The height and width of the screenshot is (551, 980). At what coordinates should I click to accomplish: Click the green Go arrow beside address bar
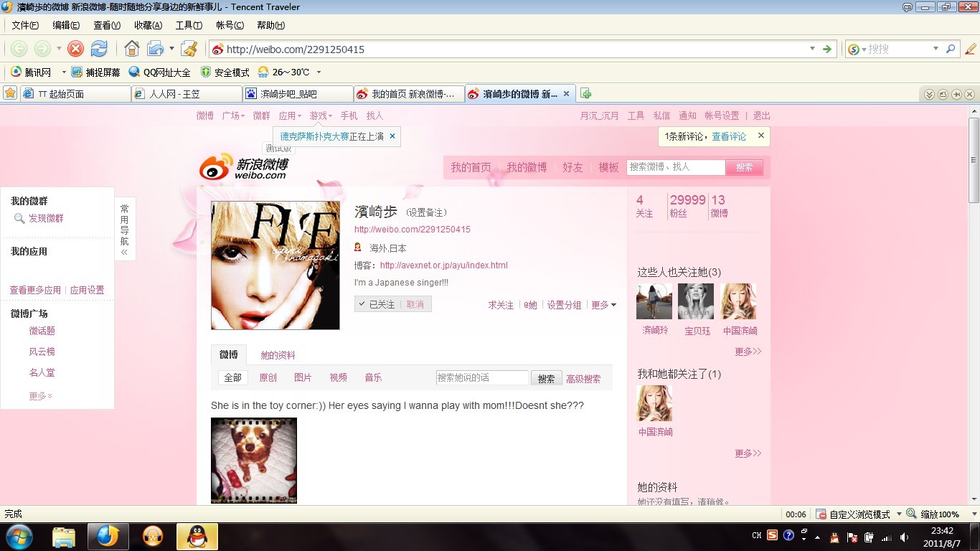tap(827, 49)
